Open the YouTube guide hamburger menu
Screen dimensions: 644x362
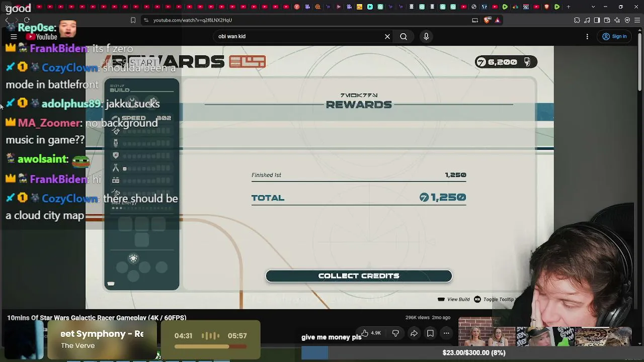tap(14, 37)
